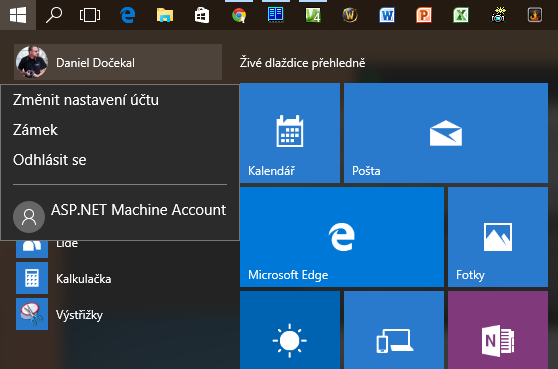
Task: Open the Fotky photos tile
Action: pos(498,237)
